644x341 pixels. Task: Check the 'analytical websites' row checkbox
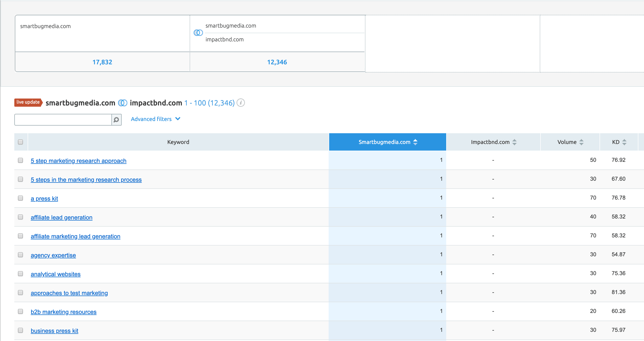point(20,274)
